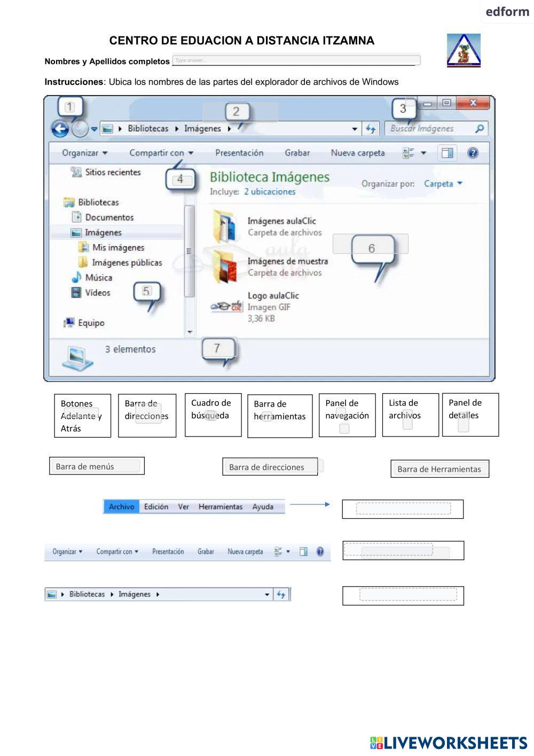Click the change view icon in toolbar
This screenshot has height=756, width=534.
pyautogui.click(x=409, y=153)
